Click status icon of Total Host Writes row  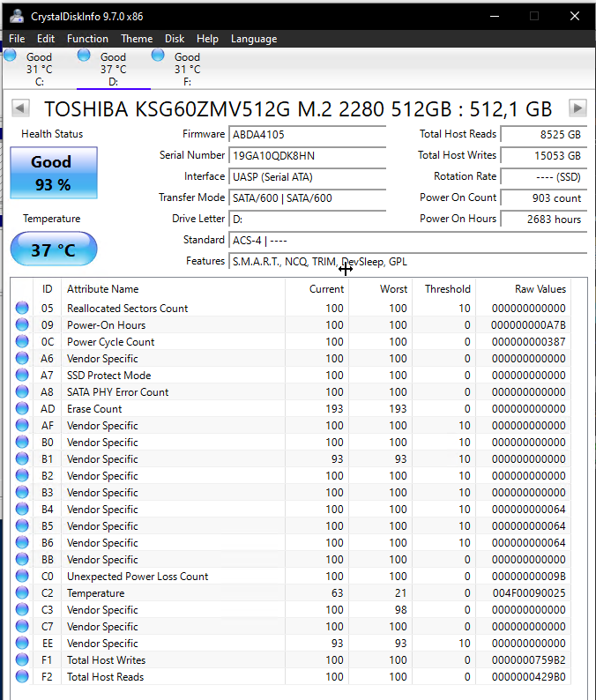(x=22, y=659)
